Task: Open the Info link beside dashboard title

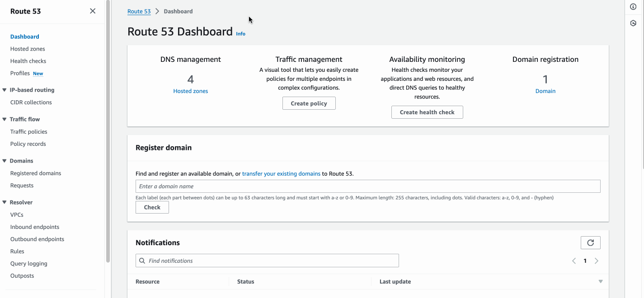Action: [x=240, y=34]
